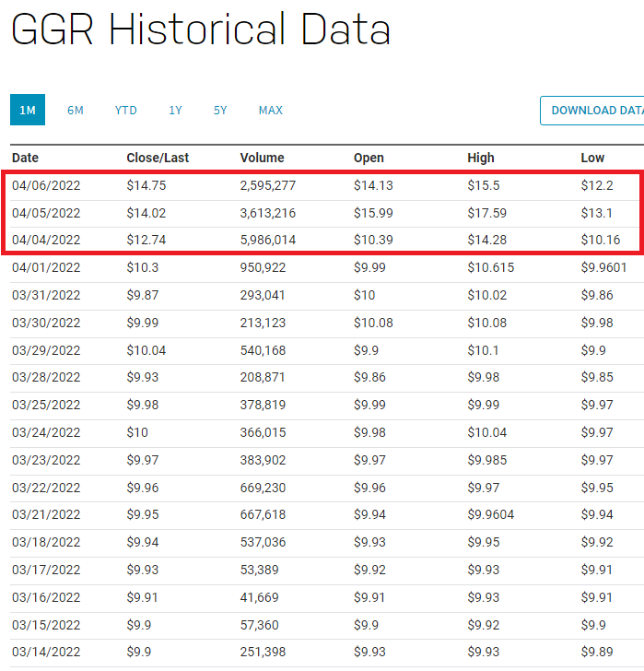The image size is (644, 671).
Task: Click the date 04/05/2022
Action: click(x=46, y=213)
